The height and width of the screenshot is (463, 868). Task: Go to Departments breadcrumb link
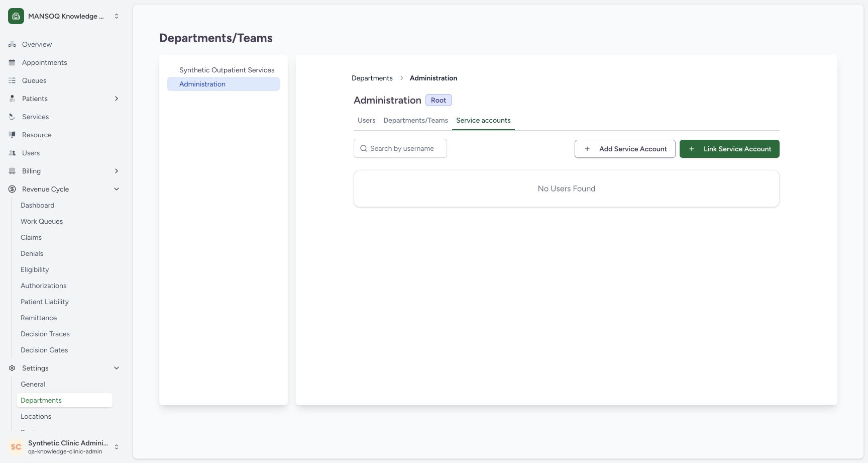coord(372,78)
